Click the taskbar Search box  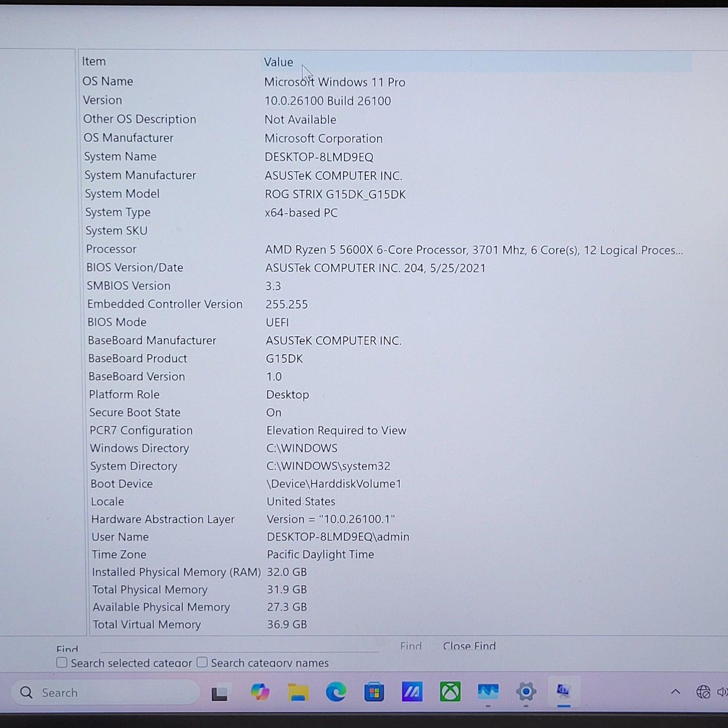[x=105, y=693]
